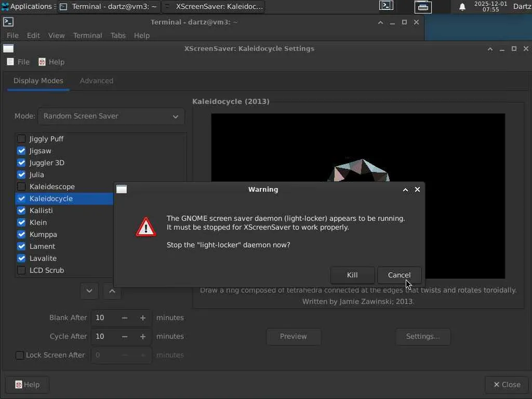Select previous screensaver with up arrow button
This screenshot has height=399, width=532.
pos(112,291)
